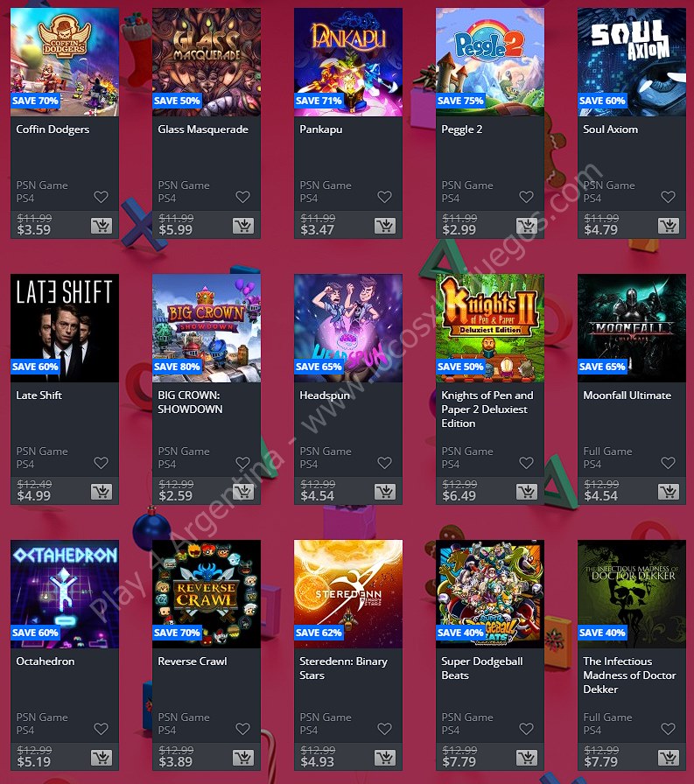Add Soul Axiom to shopping cart
Image resolution: width=694 pixels, height=784 pixels.
point(669,226)
